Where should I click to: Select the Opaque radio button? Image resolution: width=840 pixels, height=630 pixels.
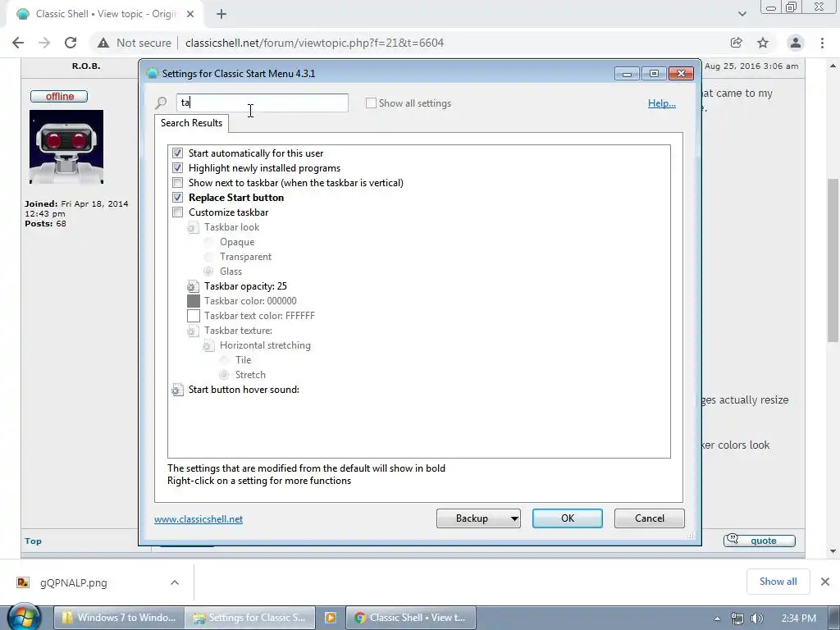click(208, 242)
